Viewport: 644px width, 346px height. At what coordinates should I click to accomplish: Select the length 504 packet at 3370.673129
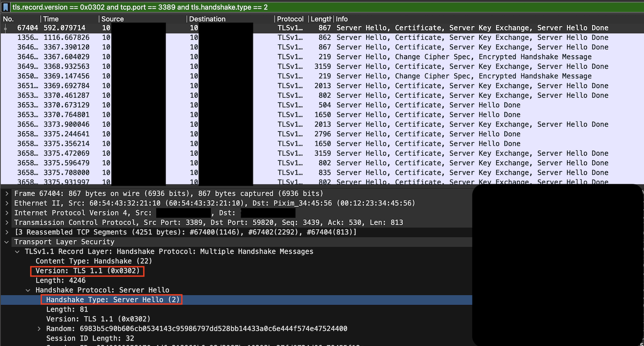322,105
